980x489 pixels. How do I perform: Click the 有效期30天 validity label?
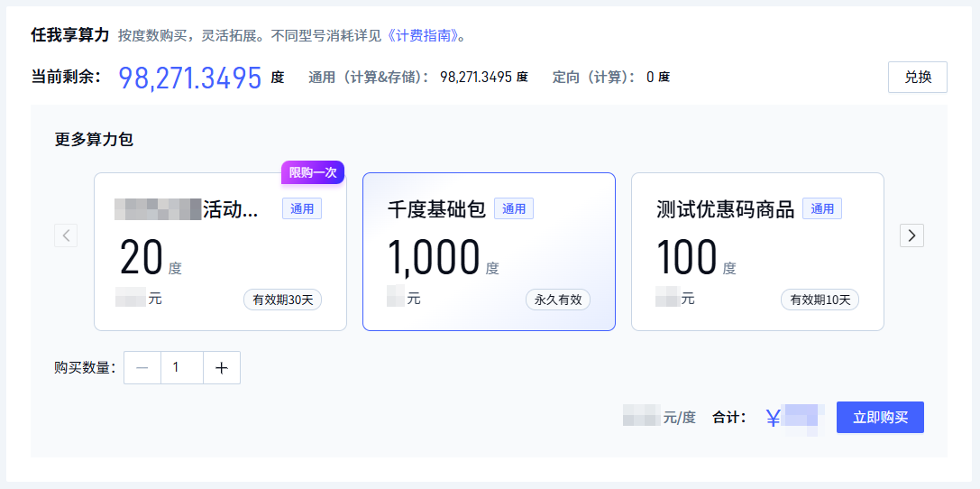pyautogui.click(x=282, y=300)
